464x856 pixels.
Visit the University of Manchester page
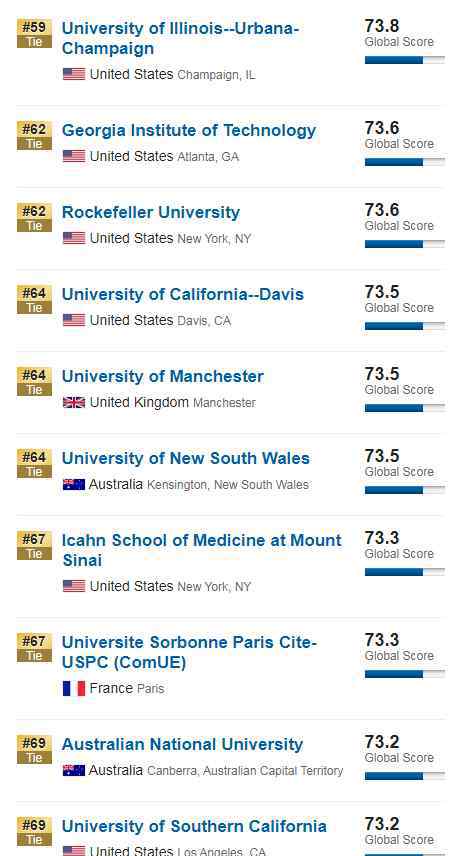(x=163, y=376)
